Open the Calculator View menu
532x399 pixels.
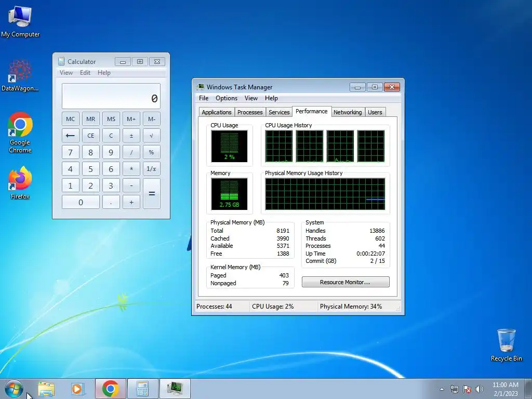(x=66, y=73)
